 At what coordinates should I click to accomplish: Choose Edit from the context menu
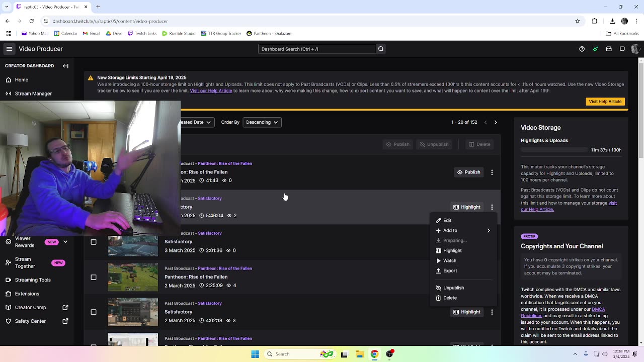[463, 220]
